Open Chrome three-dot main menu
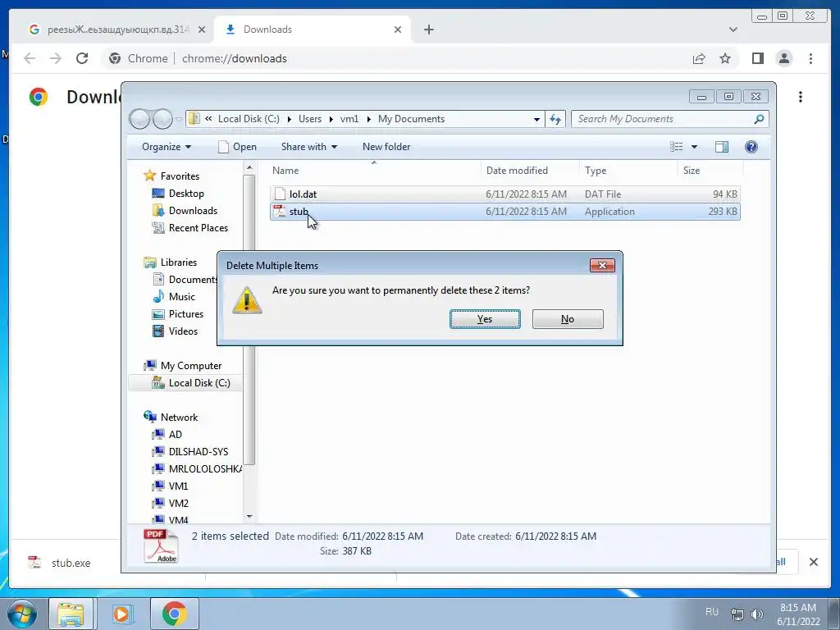Screen dimensions: 840x630 point(810,58)
